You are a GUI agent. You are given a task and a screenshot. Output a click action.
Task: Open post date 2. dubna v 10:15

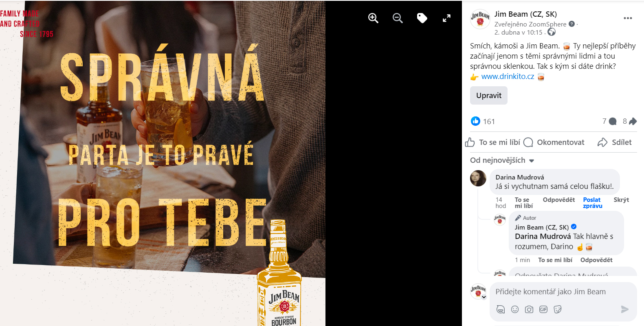tap(518, 33)
